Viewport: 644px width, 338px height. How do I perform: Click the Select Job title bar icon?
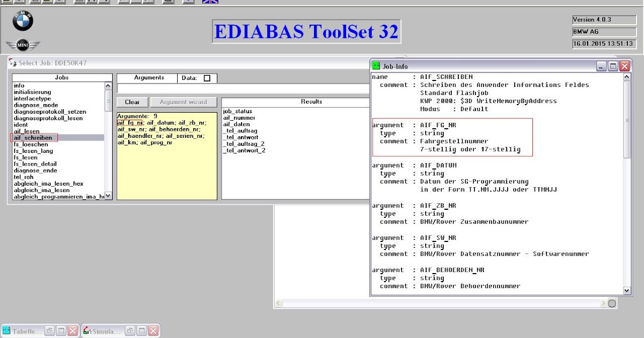pyautogui.click(x=13, y=63)
